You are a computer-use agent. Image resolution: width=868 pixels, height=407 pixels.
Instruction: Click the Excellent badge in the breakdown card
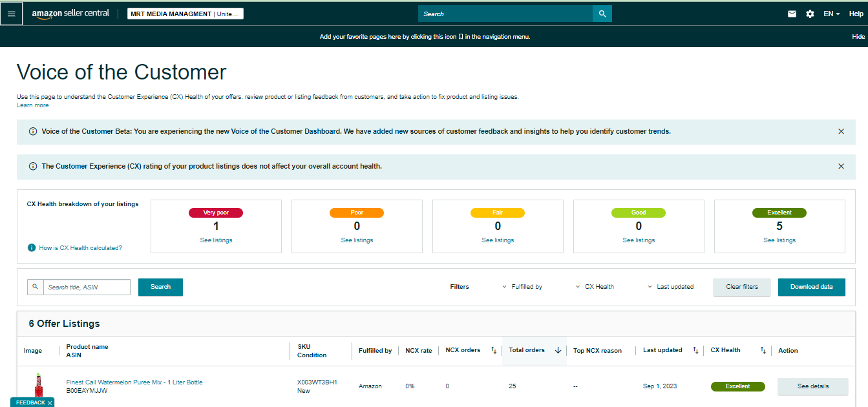pos(779,213)
